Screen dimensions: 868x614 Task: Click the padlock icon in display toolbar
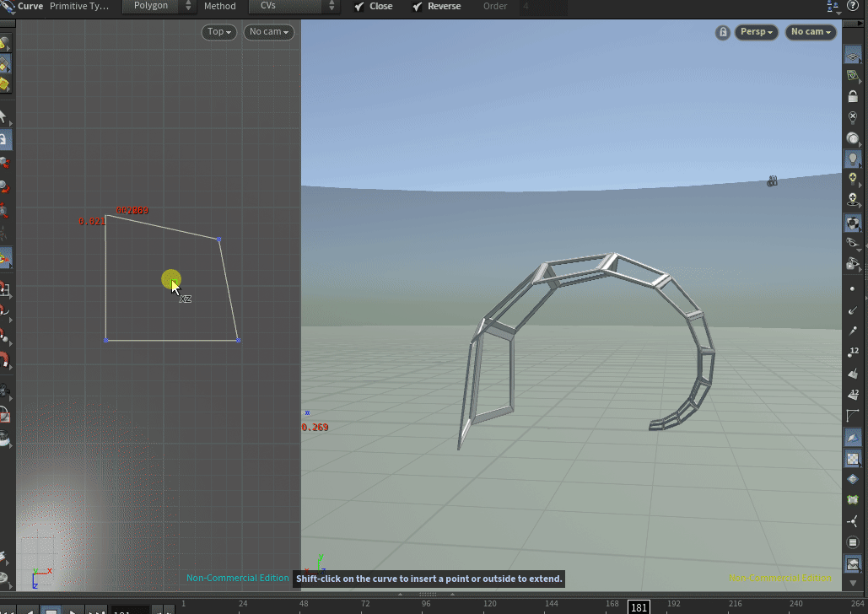(853, 96)
